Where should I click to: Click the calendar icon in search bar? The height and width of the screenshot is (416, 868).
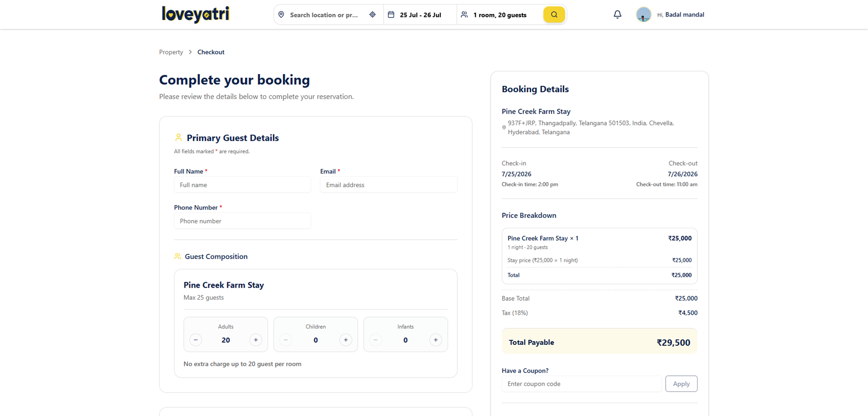[x=391, y=15]
